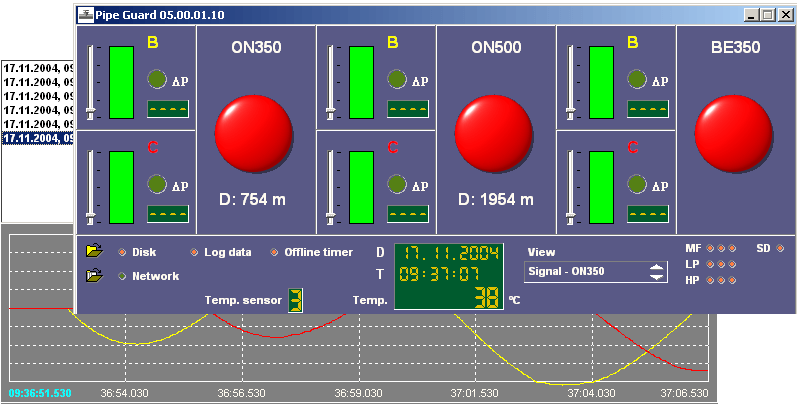Click the Pipe Guard title bar app icon
Viewport: 800px width, 406px height.
(86, 15)
